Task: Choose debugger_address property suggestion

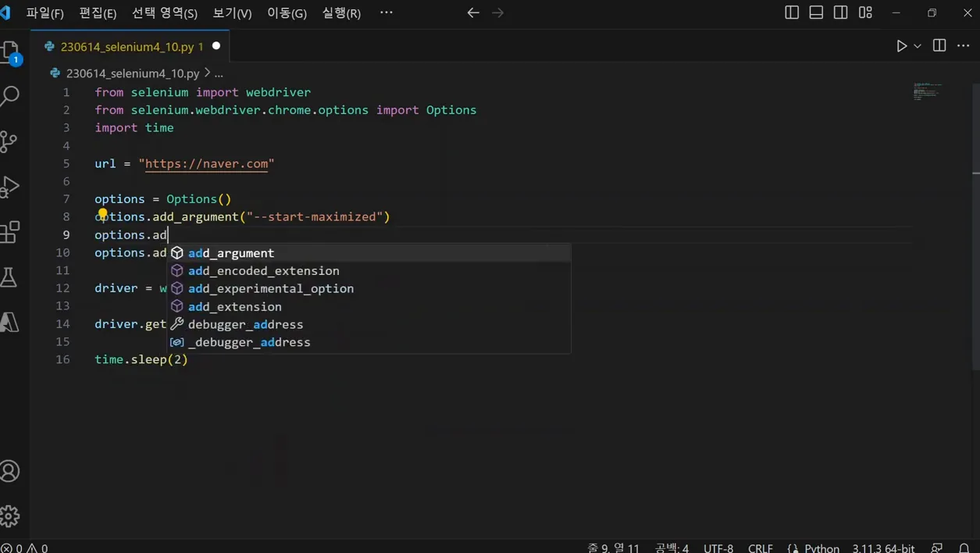Action: click(369, 325)
